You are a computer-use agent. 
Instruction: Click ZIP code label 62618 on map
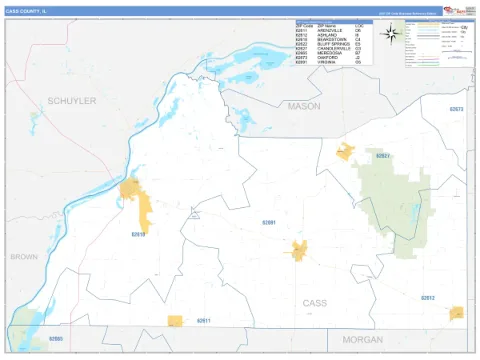click(138, 234)
